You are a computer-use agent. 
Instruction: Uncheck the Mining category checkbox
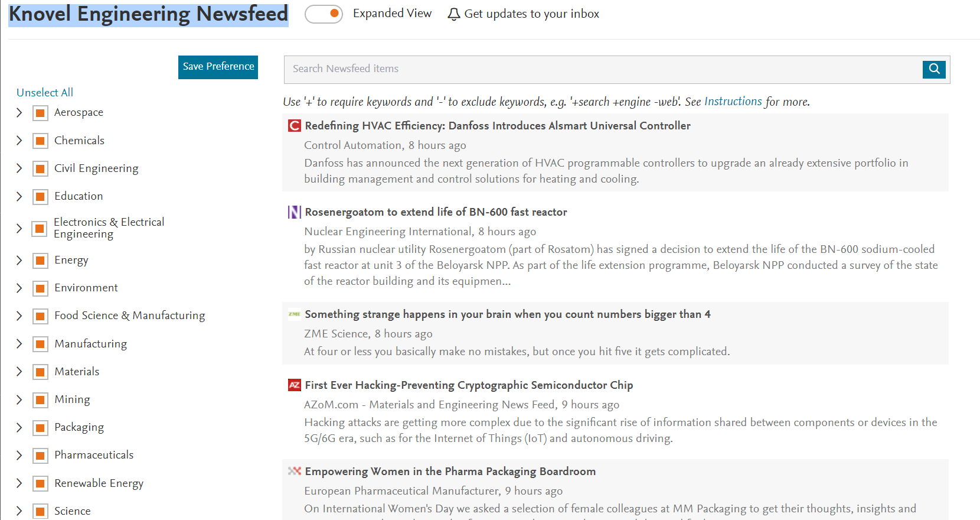[x=40, y=400]
